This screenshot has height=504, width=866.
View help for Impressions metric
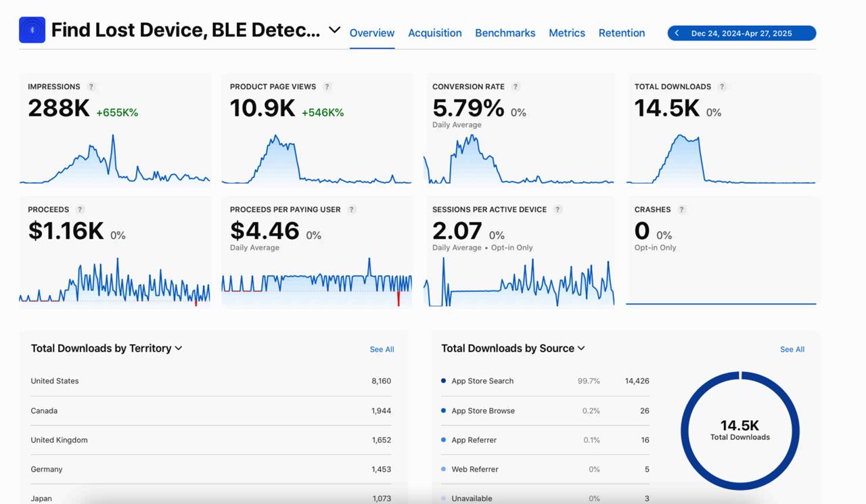pos(93,87)
